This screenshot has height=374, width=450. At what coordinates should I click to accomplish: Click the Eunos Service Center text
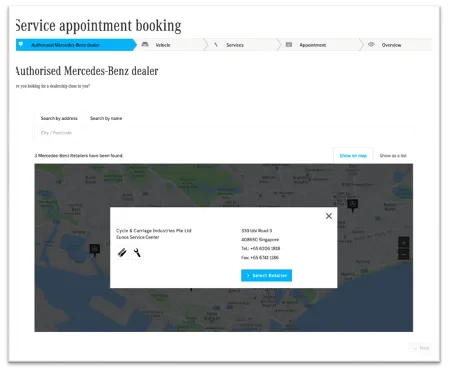[138, 237]
